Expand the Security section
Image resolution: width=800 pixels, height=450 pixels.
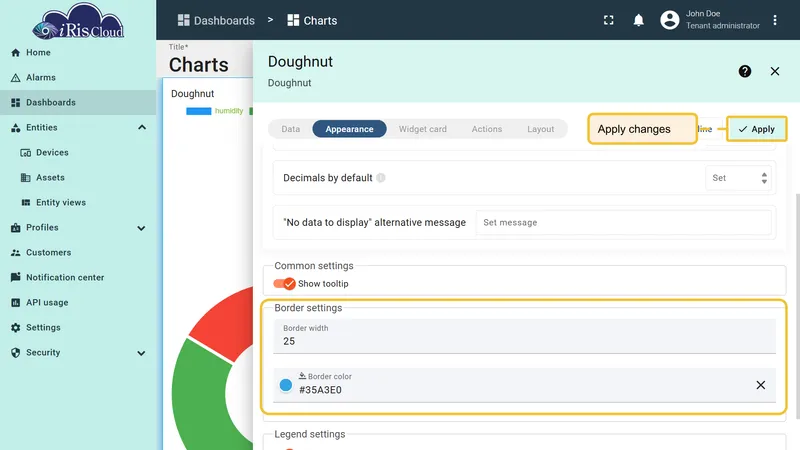click(141, 353)
